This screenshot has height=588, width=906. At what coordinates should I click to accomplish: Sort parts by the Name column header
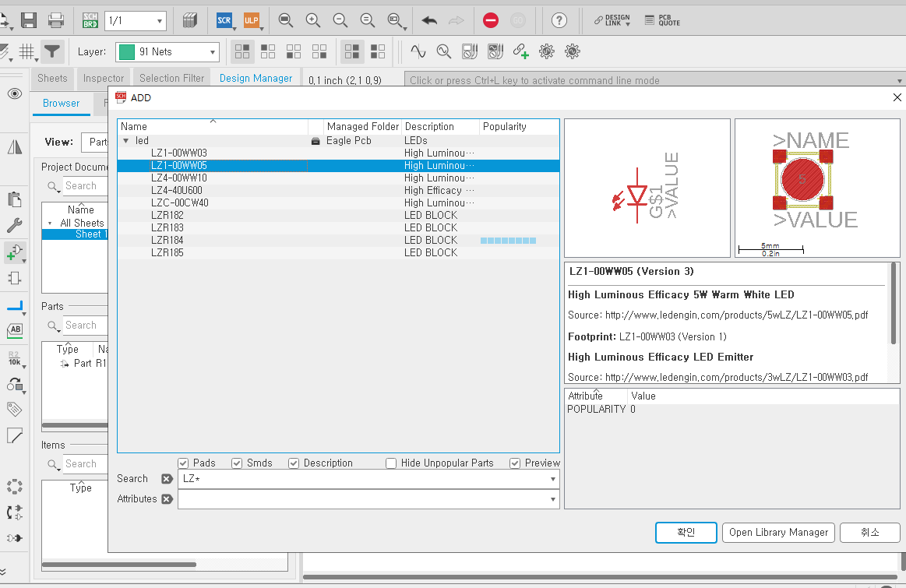click(213, 126)
